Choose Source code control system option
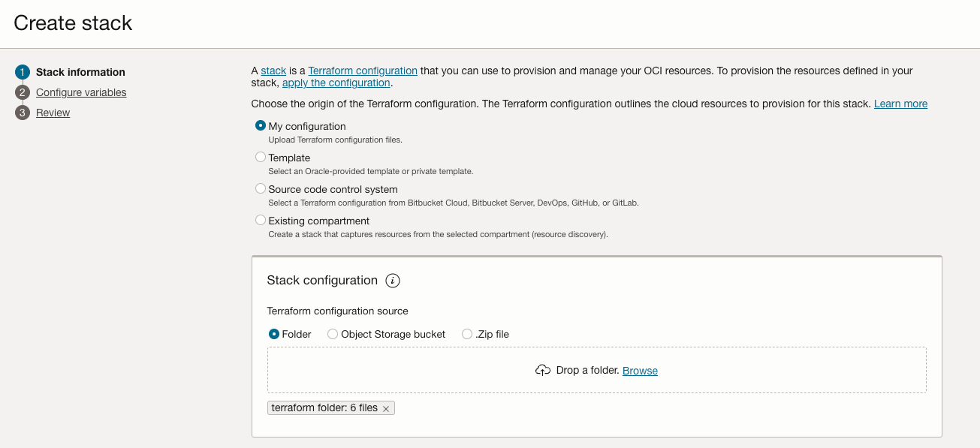 pos(261,189)
